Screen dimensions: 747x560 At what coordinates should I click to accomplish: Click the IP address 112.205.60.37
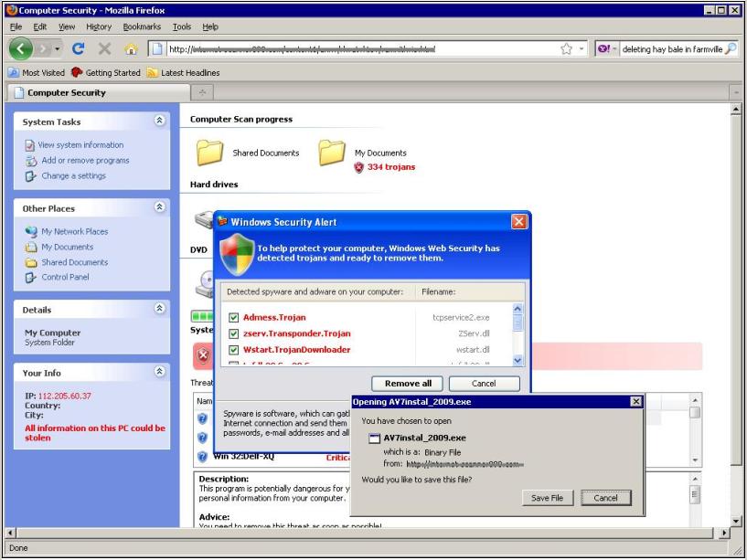64,396
